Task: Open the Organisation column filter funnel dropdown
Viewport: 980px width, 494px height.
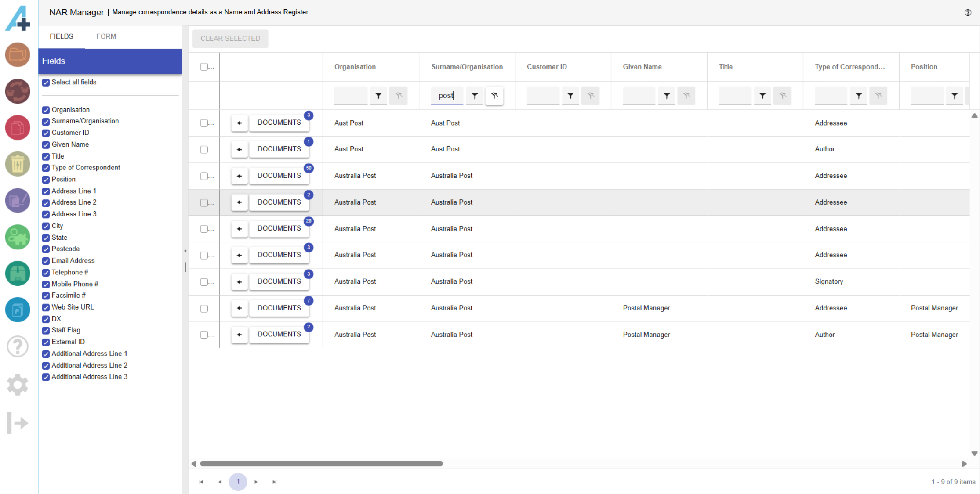Action: [378, 96]
